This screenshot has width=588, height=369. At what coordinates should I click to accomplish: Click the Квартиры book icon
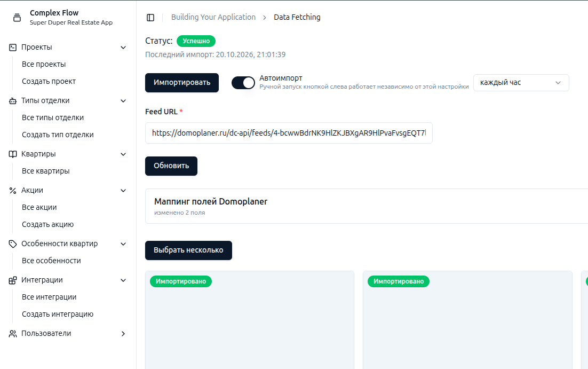(13, 154)
